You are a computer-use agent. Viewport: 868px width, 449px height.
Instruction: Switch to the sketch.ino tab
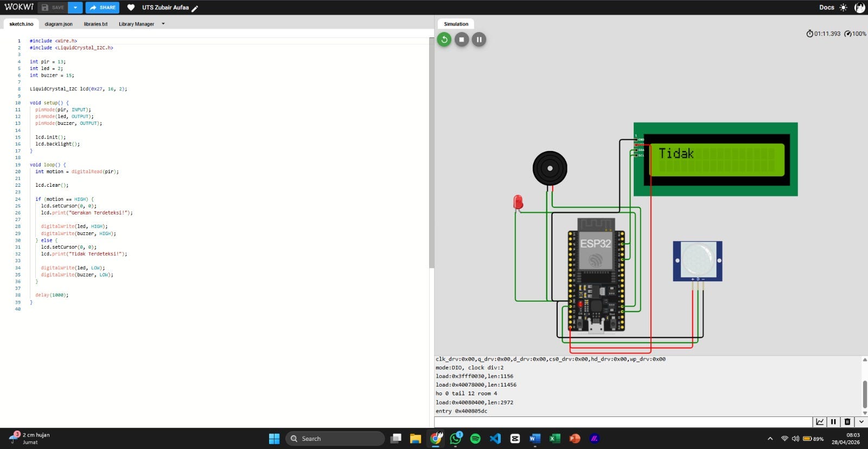(x=21, y=24)
